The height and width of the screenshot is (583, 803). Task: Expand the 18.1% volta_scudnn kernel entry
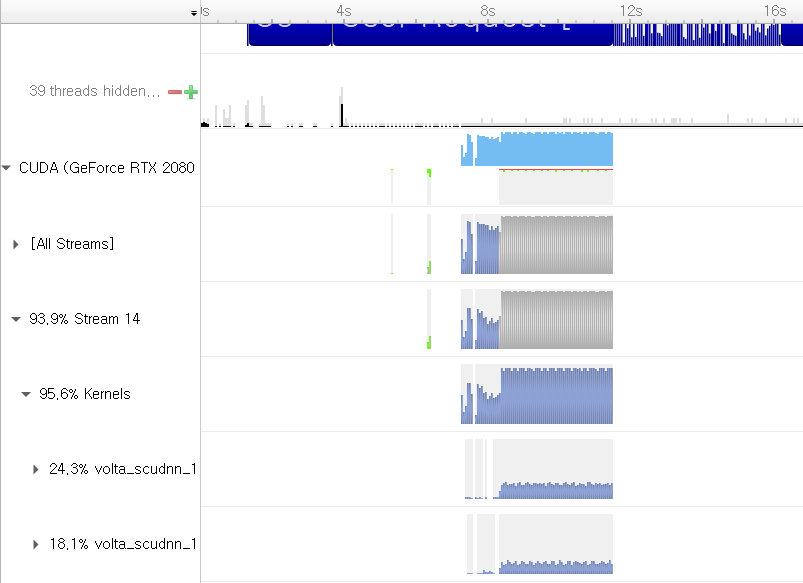pos(36,543)
